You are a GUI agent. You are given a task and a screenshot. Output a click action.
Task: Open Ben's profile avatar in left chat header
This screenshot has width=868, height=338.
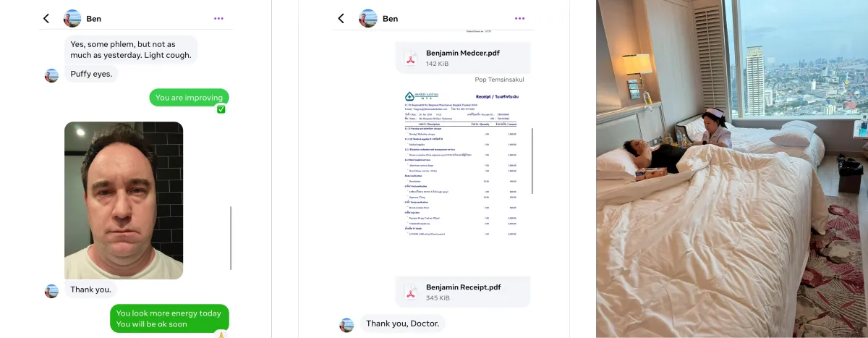pyautogui.click(x=72, y=18)
